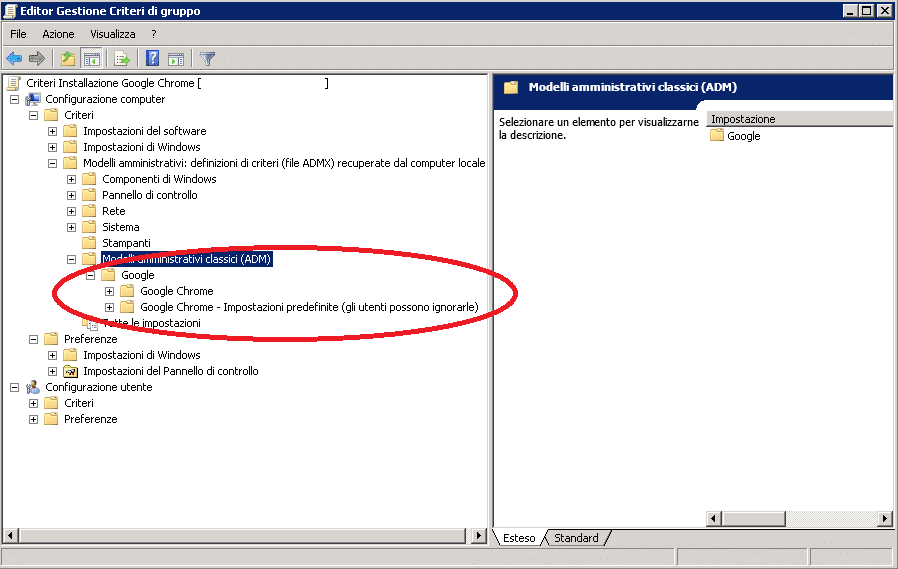The image size is (898, 569).
Task: Click right arrow of right pane scrollbar
Action: tap(885, 519)
